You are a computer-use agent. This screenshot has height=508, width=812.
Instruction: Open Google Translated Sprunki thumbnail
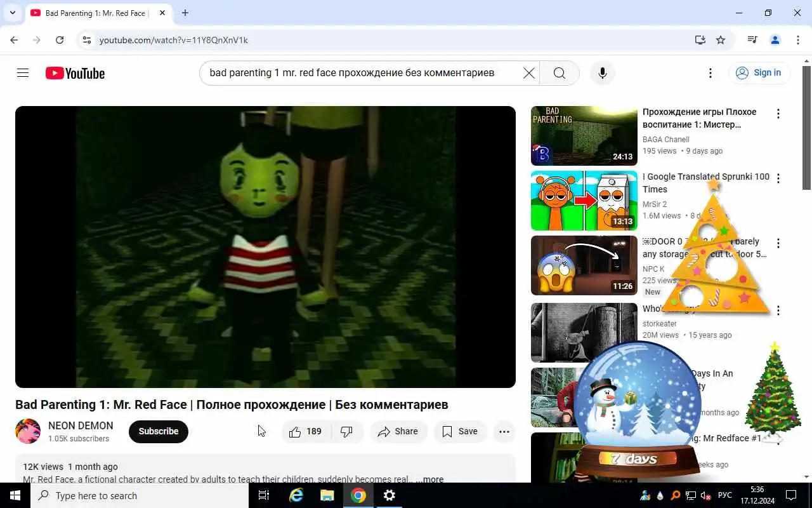coord(584,201)
